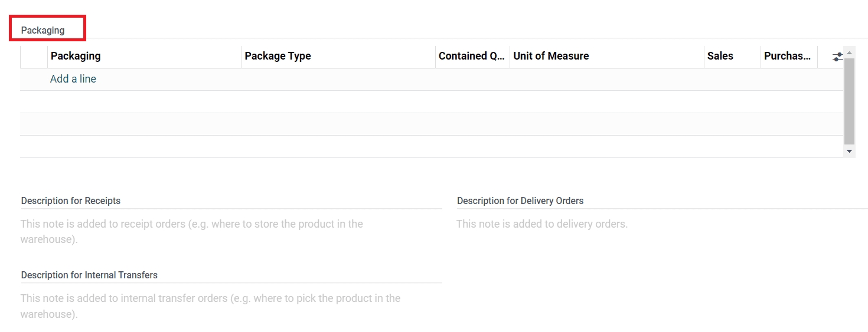Click the Purchase column header
868x332 pixels.
click(787, 56)
